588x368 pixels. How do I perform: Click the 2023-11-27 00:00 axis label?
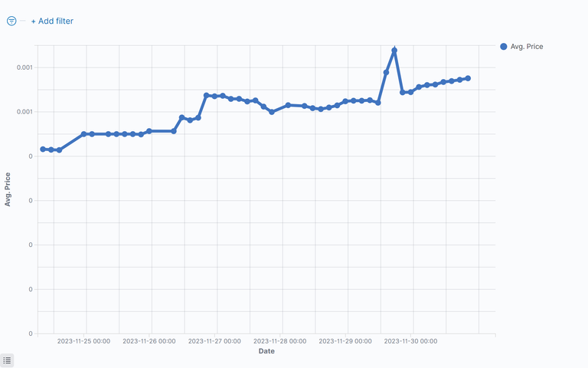[x=214, y=341]
